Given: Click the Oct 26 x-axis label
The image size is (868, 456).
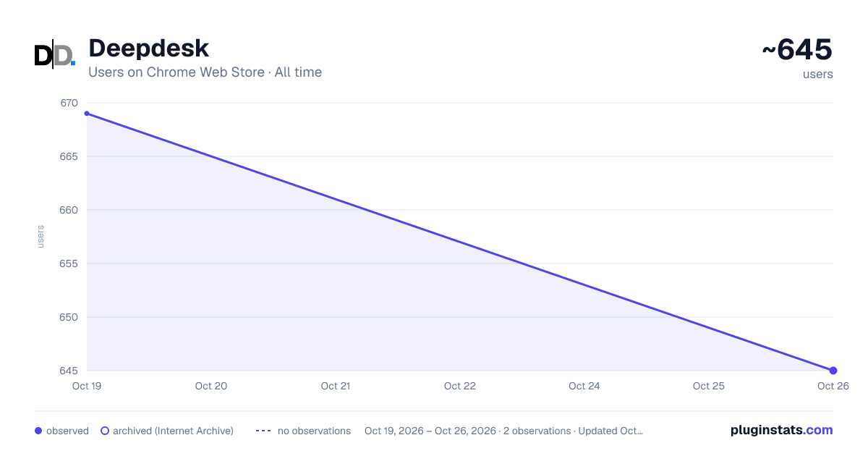Looking at the screenshot, I should click(833, 386).
